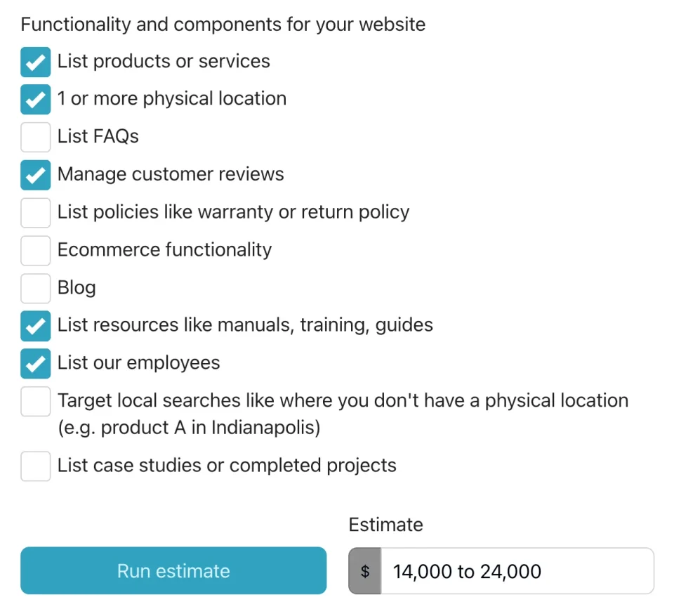
Task: Click the Estimate label above the field
Action: pyautogui.click(x=385, y=525)
